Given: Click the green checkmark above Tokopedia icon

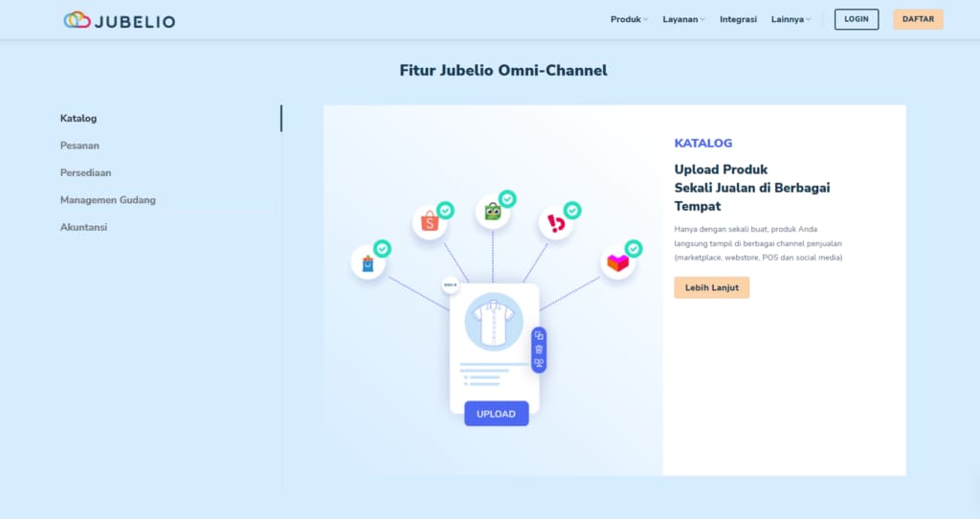Looking at the screenshot, I should 507,199.
